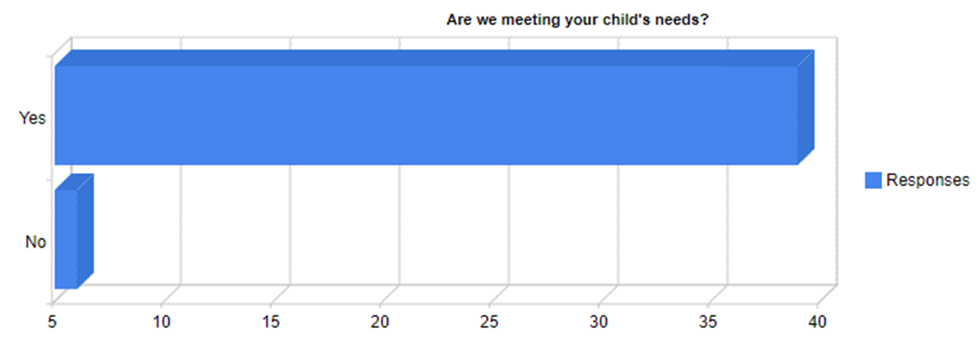
Task: Click the blue Responses legend swatch
Action: 873,181
